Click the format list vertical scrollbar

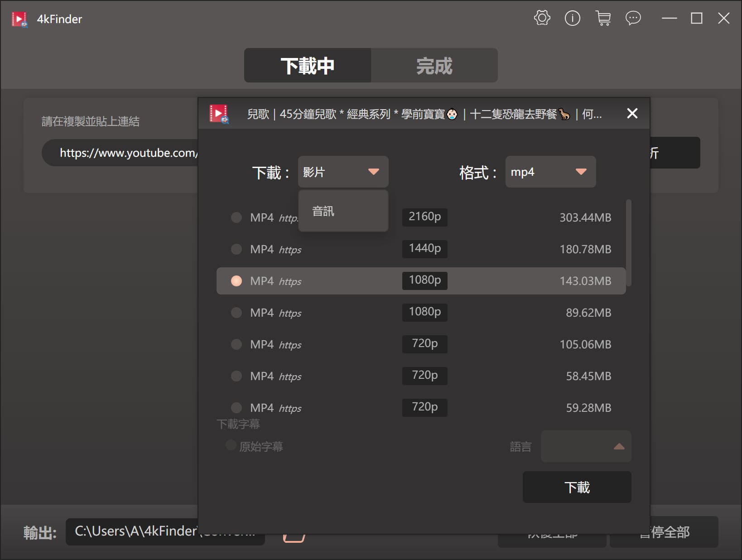click(x=628, y=243)
